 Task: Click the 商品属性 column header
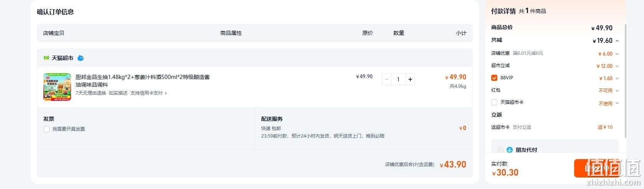[231, 33]
